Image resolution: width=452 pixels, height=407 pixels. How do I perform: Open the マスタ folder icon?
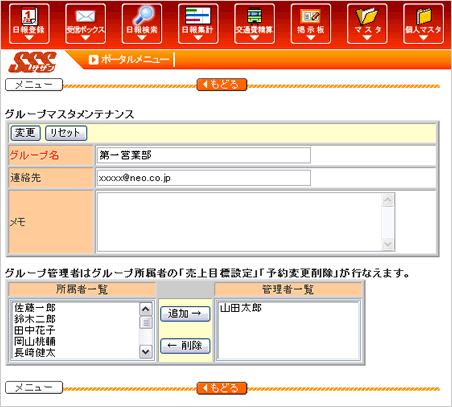[x=367, y=23]
